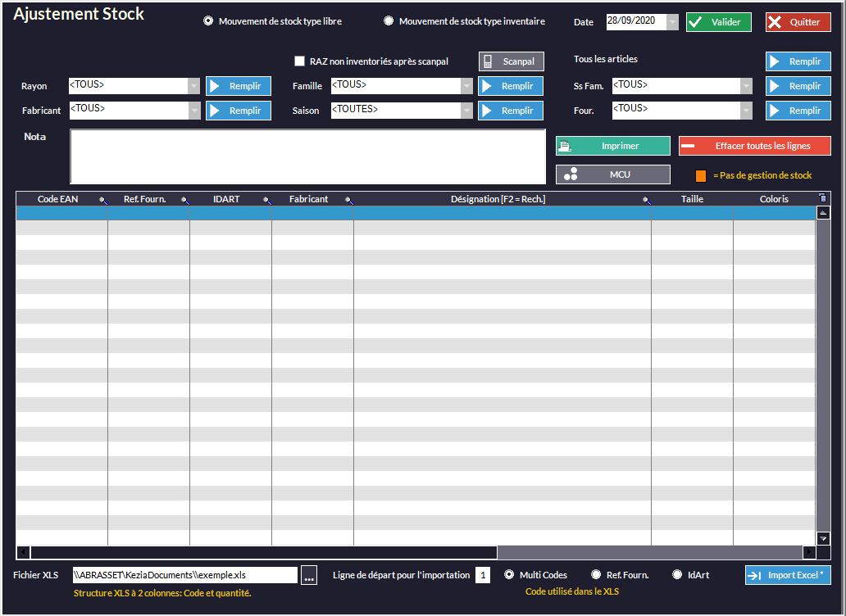Click Valider with the green checkmark
This screenshot has height=616, width=846.
718,22
